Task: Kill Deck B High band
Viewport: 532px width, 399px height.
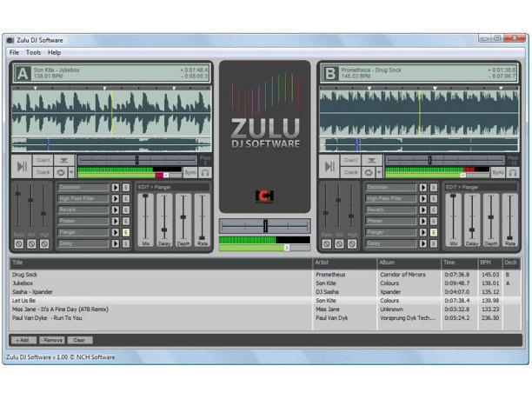Action: 352,243
